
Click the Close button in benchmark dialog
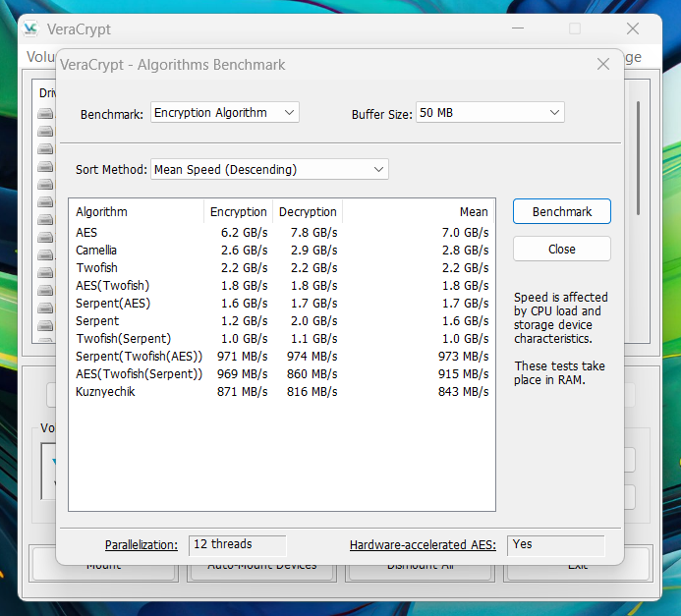pyautogui.click(x=561, y=249)
